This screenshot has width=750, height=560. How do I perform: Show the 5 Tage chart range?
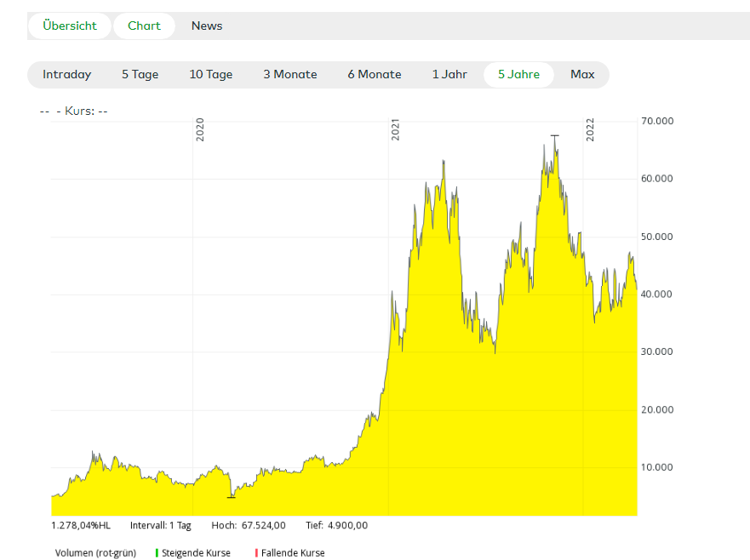pyautogui.click(x=140, y=75)
